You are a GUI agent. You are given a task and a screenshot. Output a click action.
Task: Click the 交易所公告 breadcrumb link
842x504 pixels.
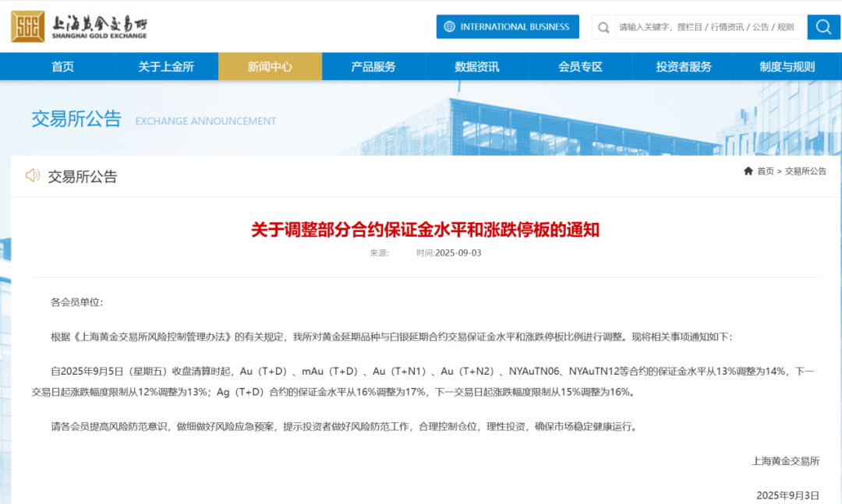[804, 171]
